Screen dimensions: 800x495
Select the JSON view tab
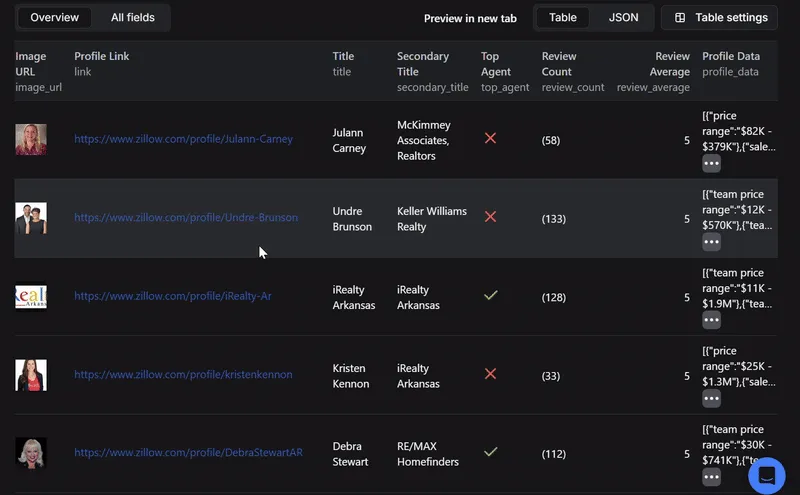click(623, 17)
